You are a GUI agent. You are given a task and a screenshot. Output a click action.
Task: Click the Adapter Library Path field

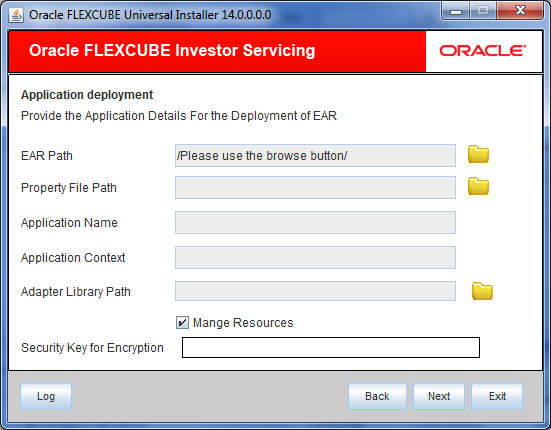pyautogui.click(x=315, y=291)
